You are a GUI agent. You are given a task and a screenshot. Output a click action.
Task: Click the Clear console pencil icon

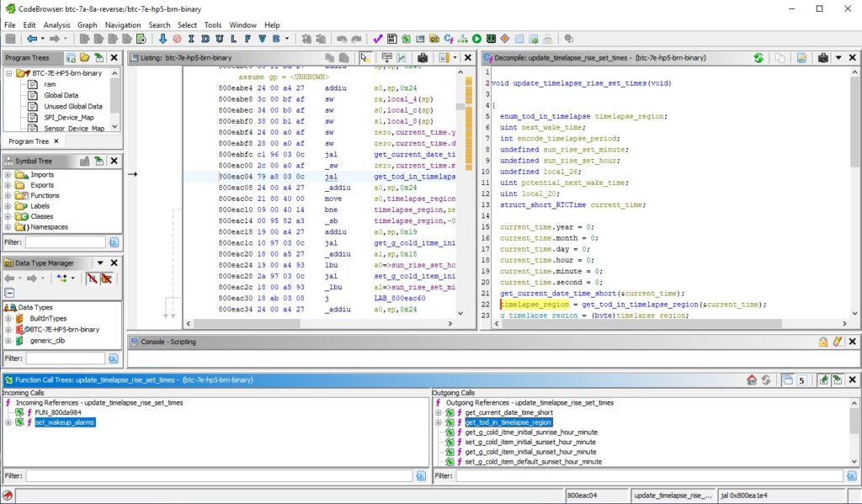838,342
